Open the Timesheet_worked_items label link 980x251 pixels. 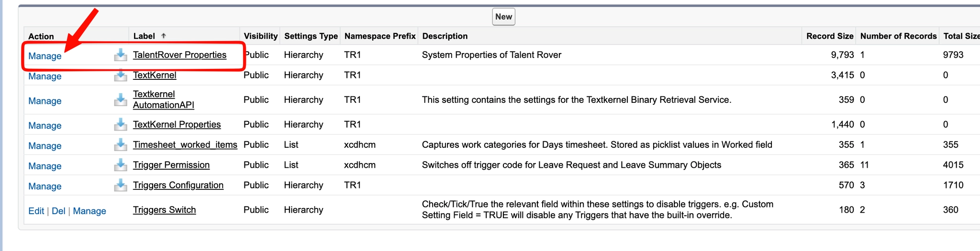(185, 144)
